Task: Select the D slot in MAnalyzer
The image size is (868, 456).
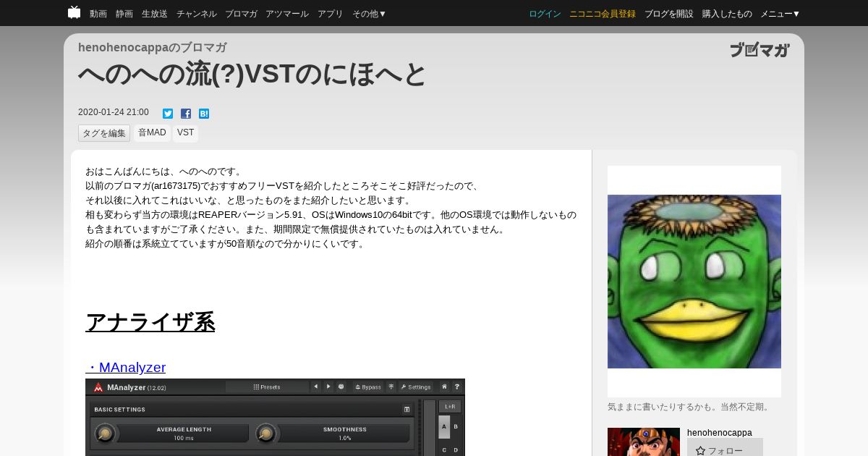Action: 456,449
